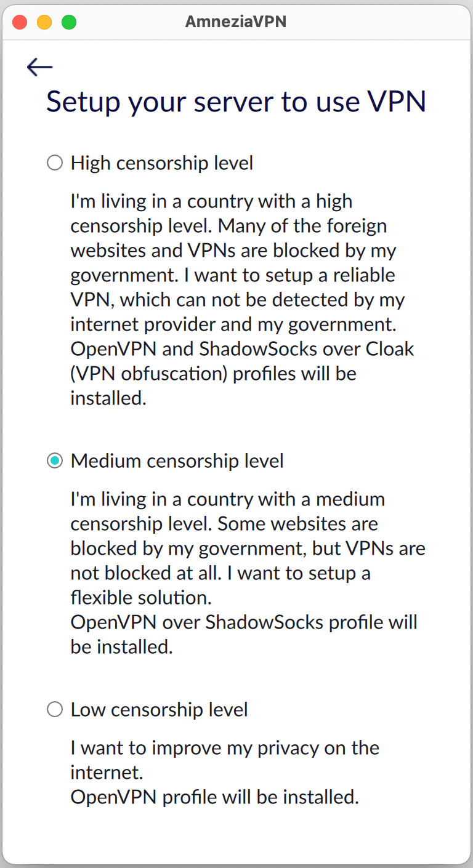The width and height of the screenshot is (473, 868).
Task: Click the 'OpenVPN profile will be installed' text
Action: click(216, 797)
